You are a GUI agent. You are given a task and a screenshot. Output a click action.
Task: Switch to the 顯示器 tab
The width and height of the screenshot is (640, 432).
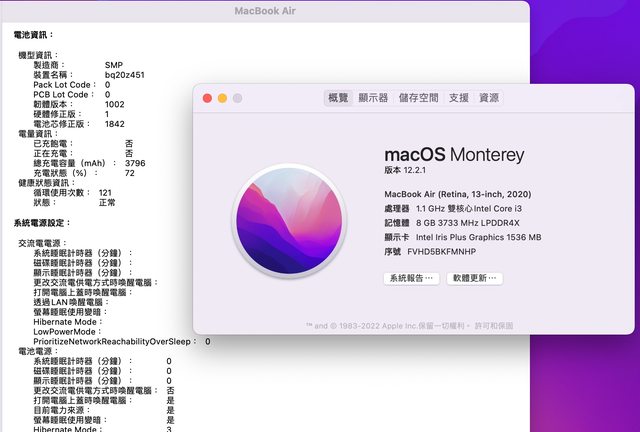pyautogui.click(x=373, y=98)
